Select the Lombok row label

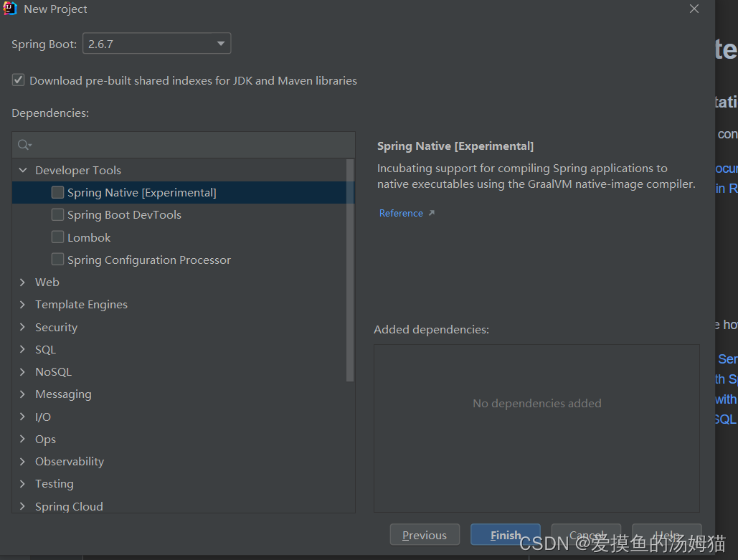pos(89,237)
